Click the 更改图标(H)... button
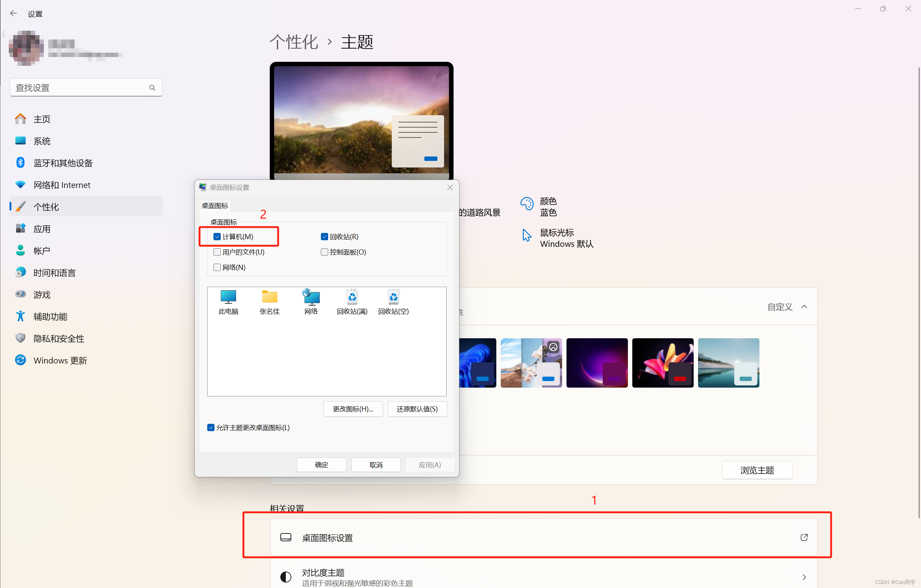 (353, 408)
